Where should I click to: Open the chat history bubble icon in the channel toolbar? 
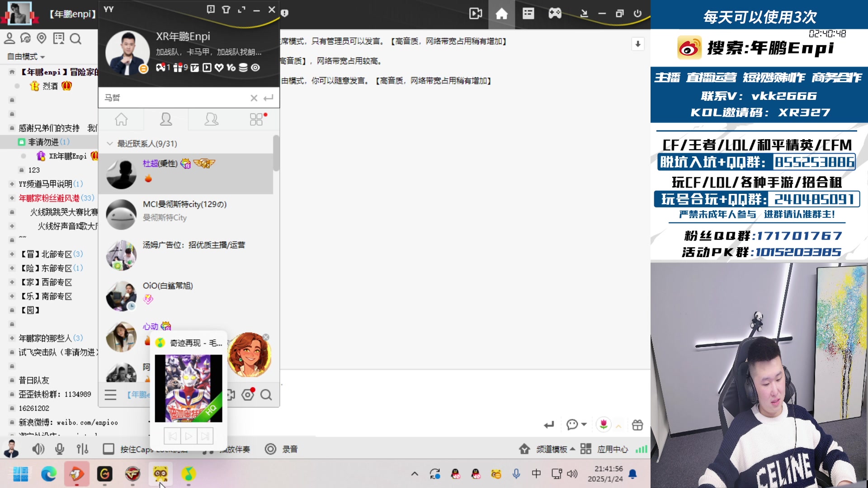coord(26,38)
